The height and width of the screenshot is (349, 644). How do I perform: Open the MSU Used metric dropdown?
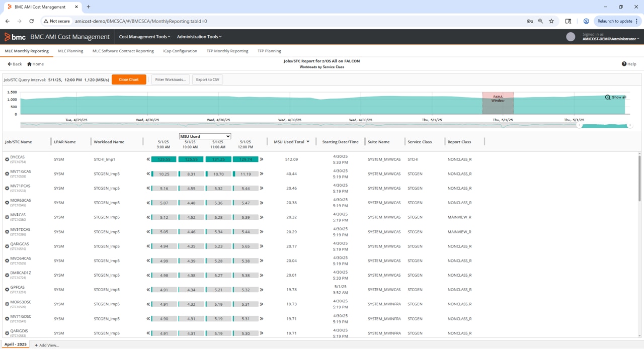pos(205,136)
